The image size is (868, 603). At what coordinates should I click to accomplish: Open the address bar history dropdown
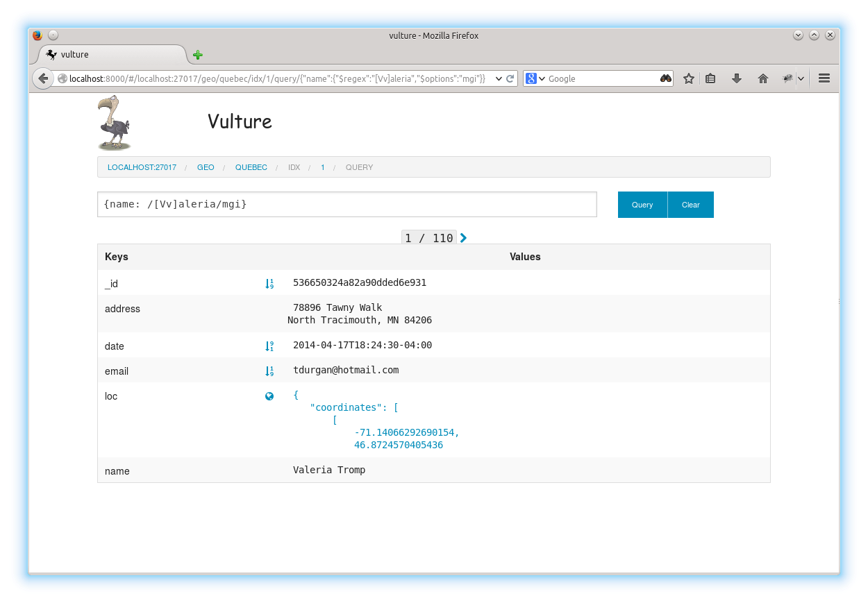pyautogui.click(x=498, y=78)
